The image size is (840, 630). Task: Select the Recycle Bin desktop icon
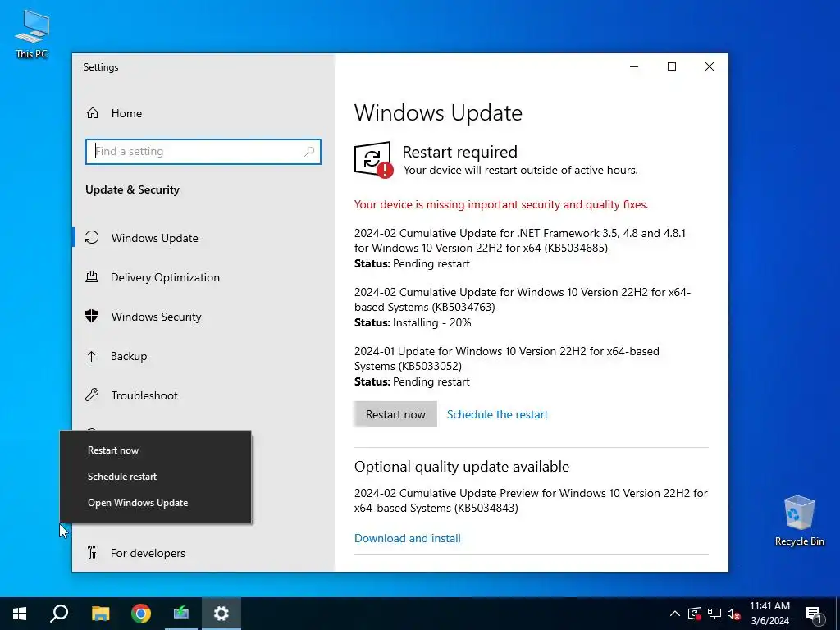point(799,521)
